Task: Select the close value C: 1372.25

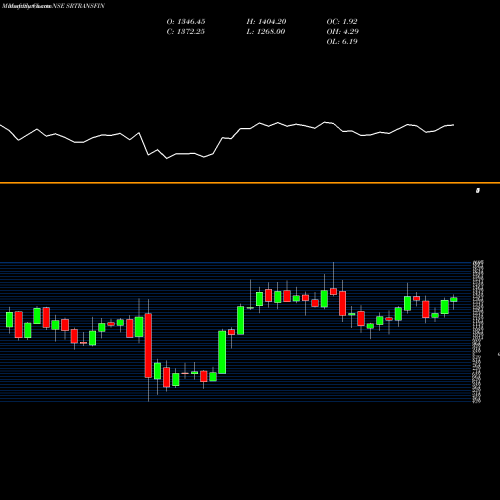Action: tap(186, 32)
